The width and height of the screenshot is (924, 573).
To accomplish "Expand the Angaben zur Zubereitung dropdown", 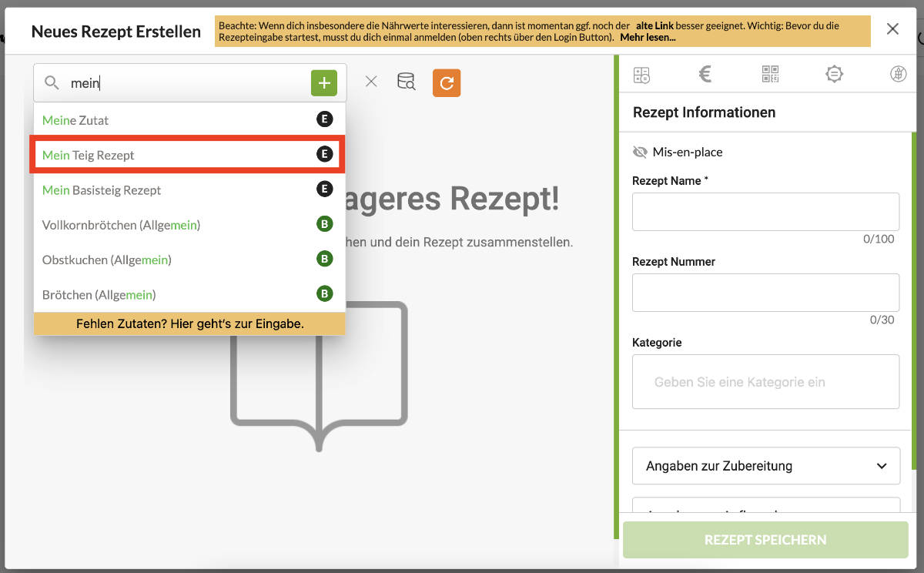I will tap(765, 466).
